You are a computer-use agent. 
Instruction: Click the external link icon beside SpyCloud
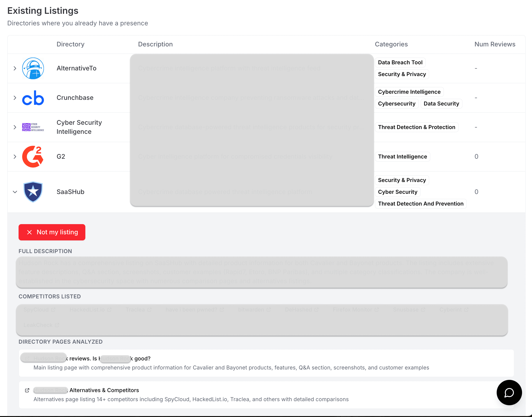(x=53, y=309)
